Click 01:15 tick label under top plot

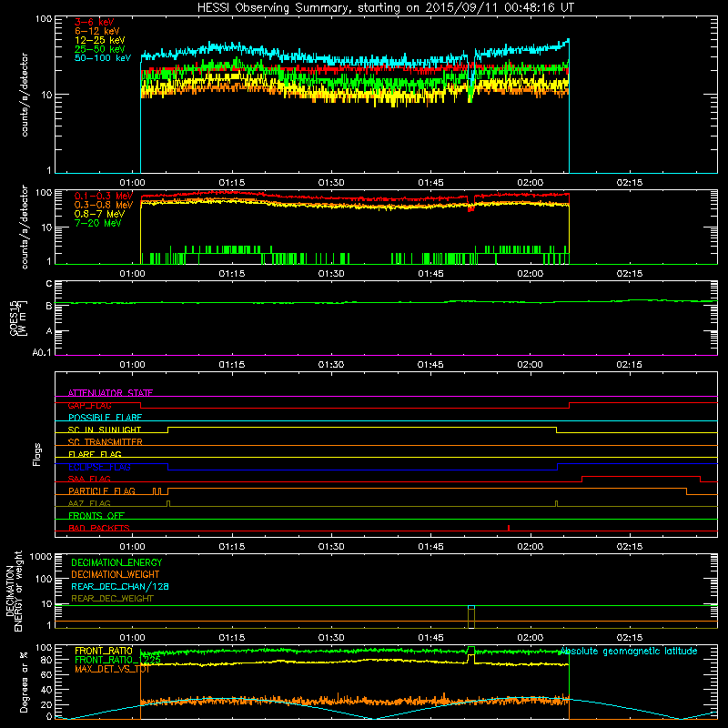pyautogui.click(x=232, y=183)
